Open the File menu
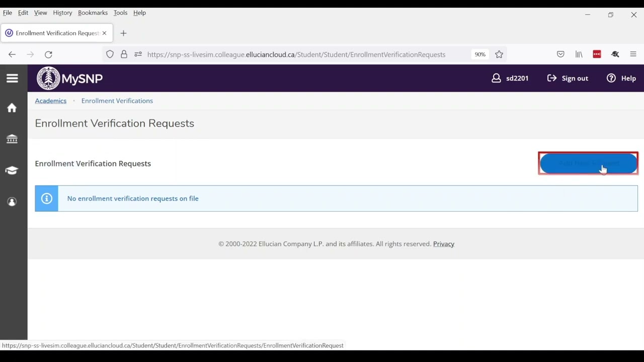Image resolution: width=644 pixels, height=362 pixels. pyautogui.click(x=8, y=13)
